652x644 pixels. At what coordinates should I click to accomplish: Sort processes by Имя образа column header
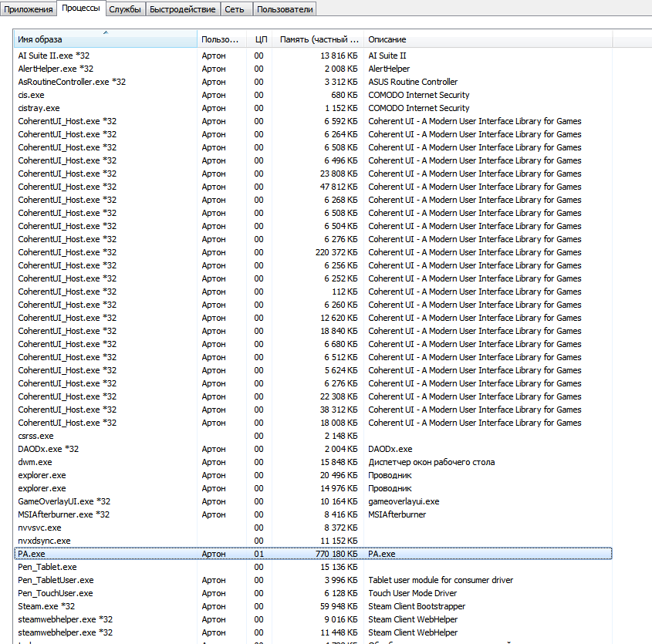pyautogui.click(x=105, y=39)
